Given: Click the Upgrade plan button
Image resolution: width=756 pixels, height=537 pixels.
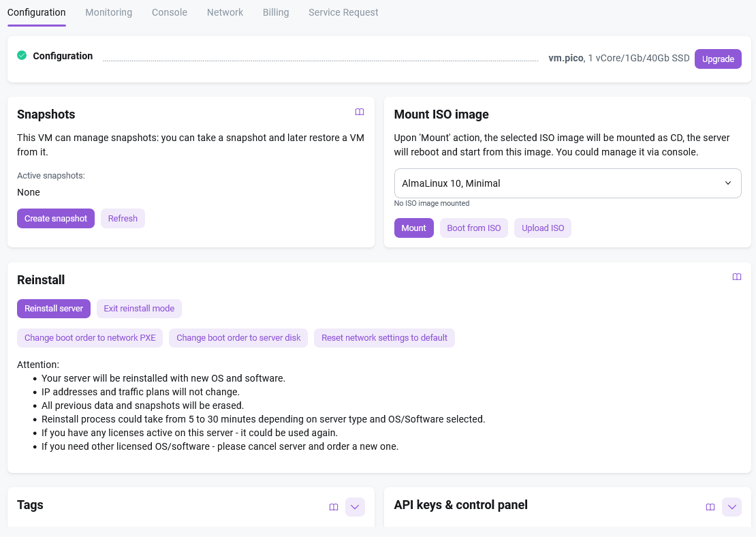Looking at the screenshot, I should click(x=718, y=59).
